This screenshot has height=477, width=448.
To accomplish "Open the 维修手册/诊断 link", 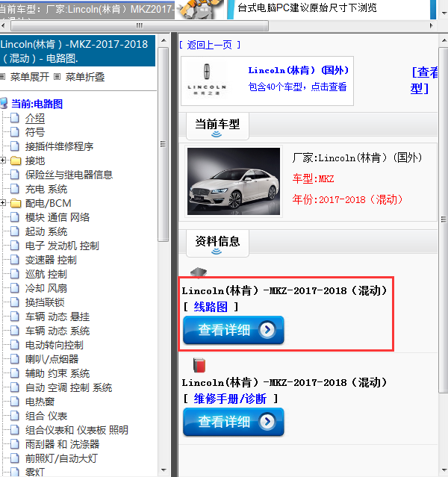I will (230, 399).
